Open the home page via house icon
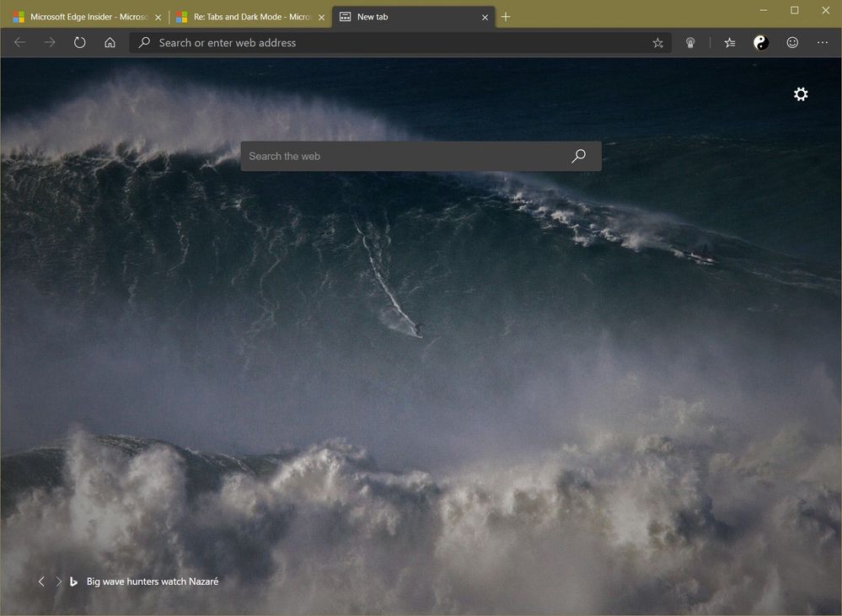The width and height of the screenshot is (842, 616). click(x=110, y=42)
